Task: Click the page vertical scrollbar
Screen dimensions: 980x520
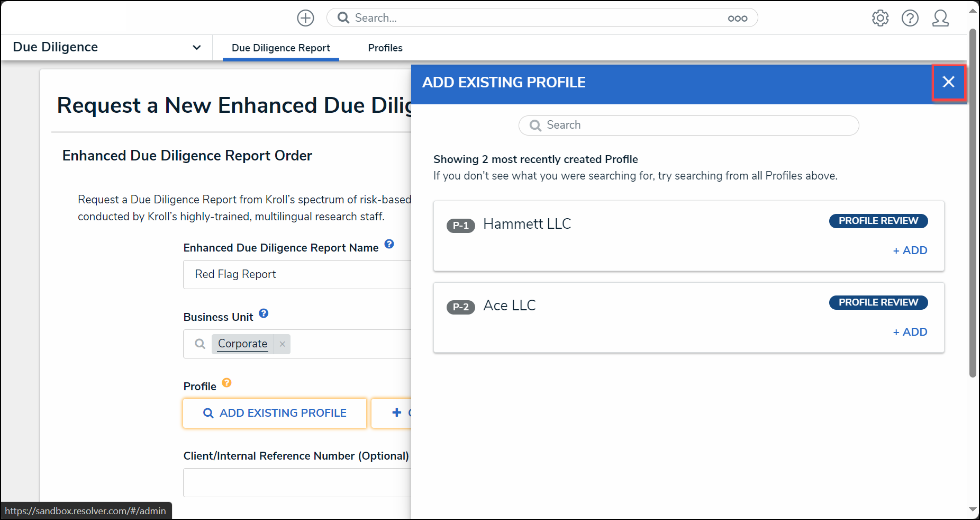Action: (x=973, y=203)
